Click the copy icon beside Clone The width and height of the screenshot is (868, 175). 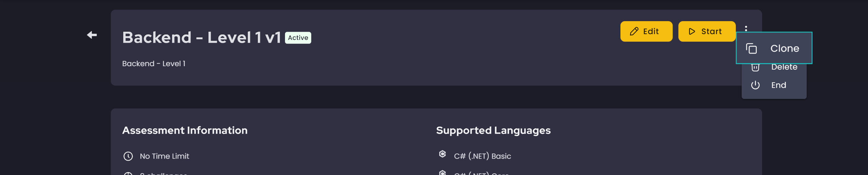(x=751, y=48)
